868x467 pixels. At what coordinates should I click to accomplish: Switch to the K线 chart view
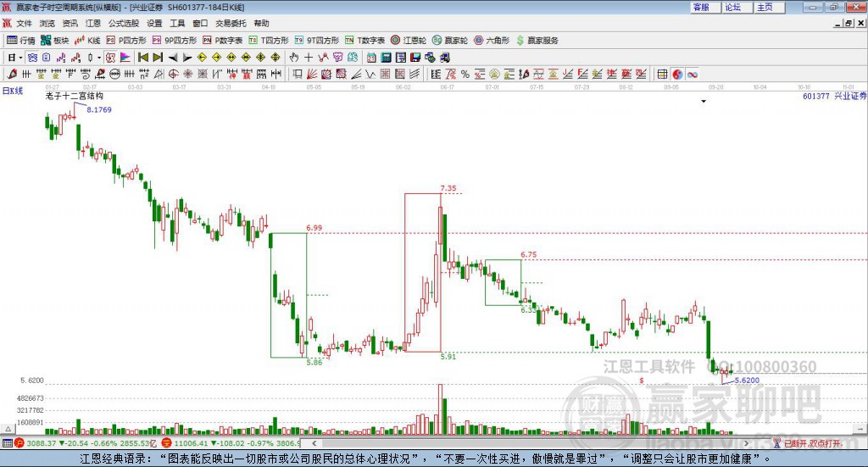87,41
